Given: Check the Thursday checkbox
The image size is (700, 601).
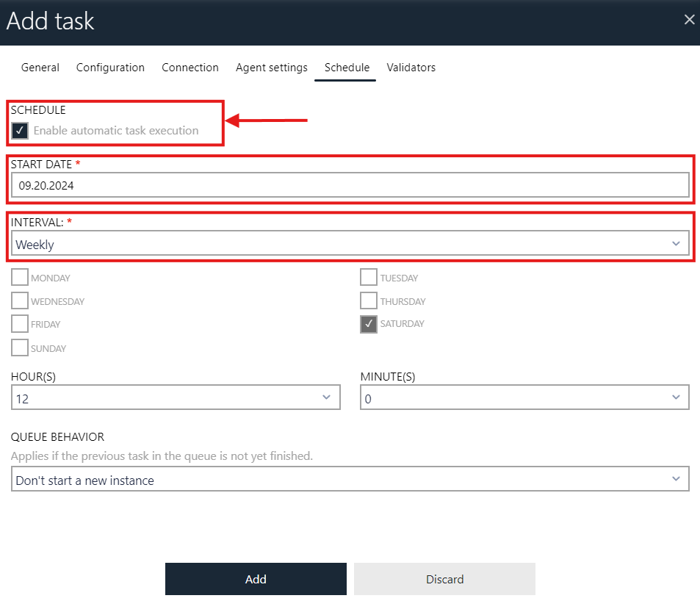Looking at the screenshot, I should (368, 300).
